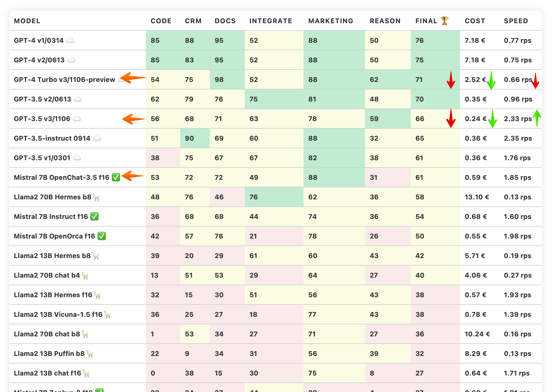Click the trophy icon in the FINAL header
The image size is (555, 392).
pyautogui.click(x=445, y=21)
